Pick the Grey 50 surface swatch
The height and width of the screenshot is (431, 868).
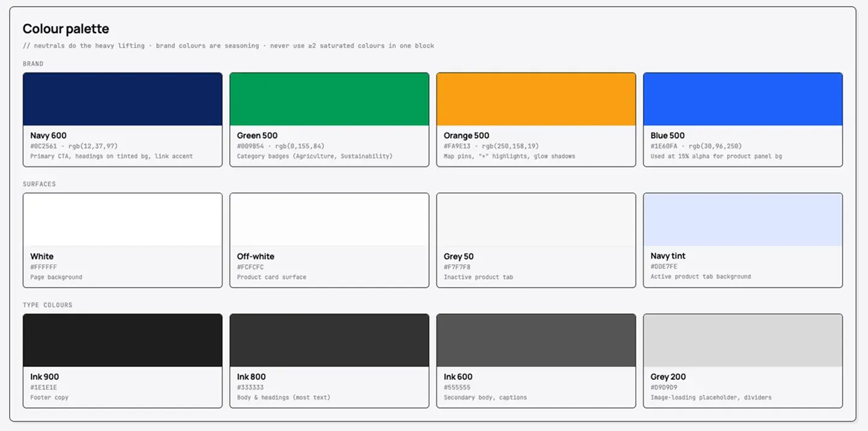point(536,219)
